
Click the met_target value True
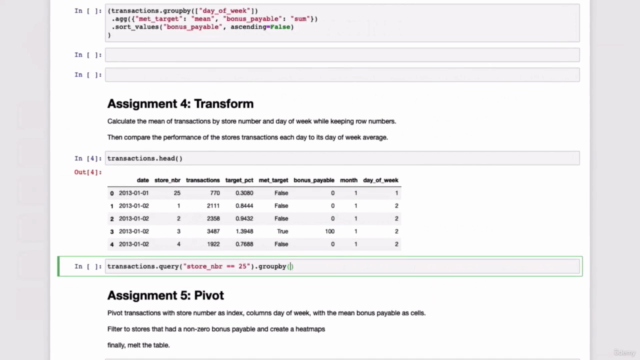point(282,231)
